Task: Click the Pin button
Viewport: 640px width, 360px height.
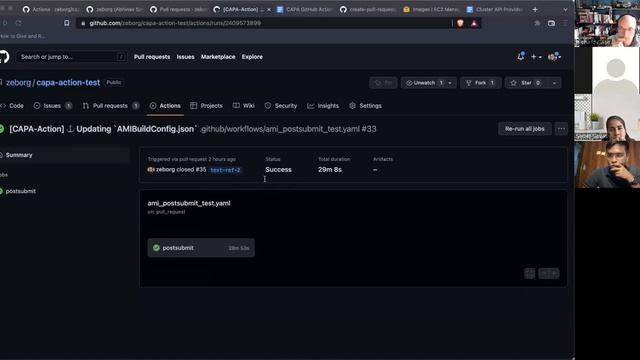Action: (x=383, y=83)
